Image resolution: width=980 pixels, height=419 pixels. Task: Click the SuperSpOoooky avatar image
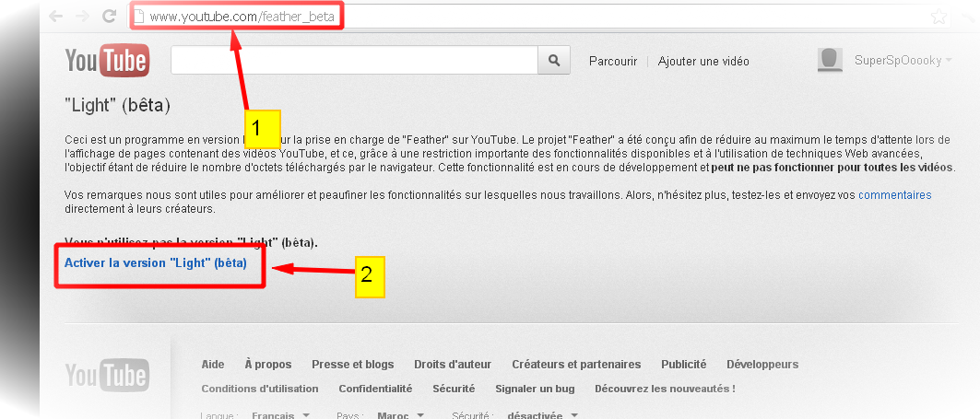(x=830, y=60)
